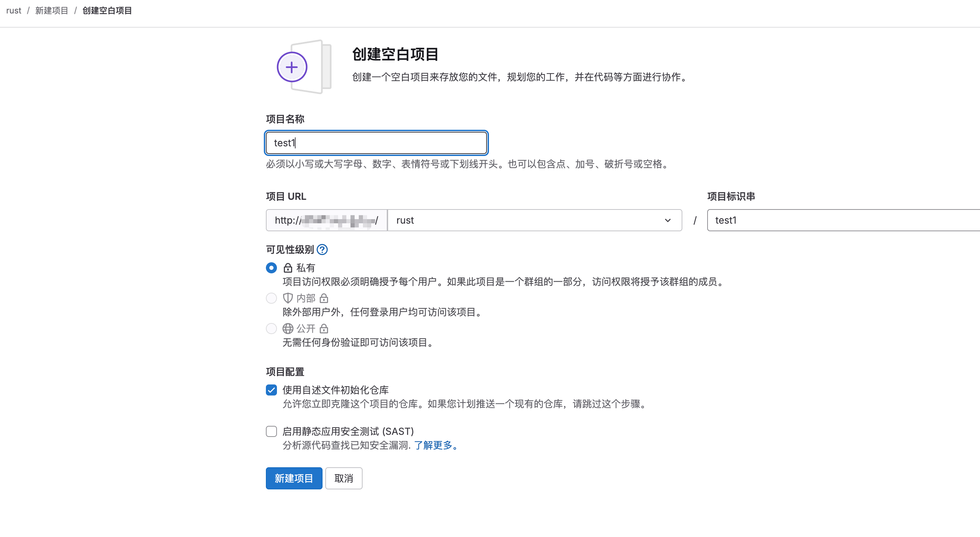
Task: Click the shield icon next to 内部
Action: click(288, 298)
